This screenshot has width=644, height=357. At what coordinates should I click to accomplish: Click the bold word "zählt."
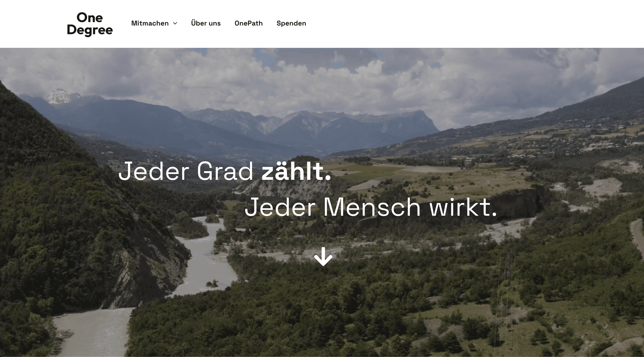(296, 171)
